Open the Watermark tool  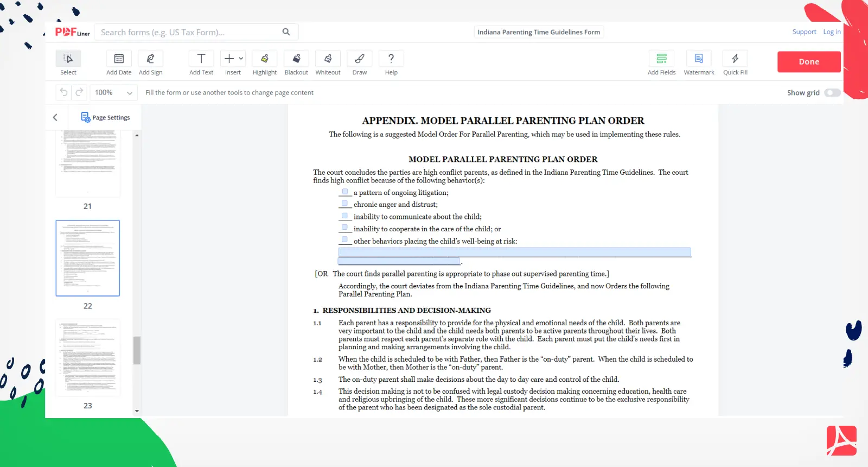click(699, 59)
